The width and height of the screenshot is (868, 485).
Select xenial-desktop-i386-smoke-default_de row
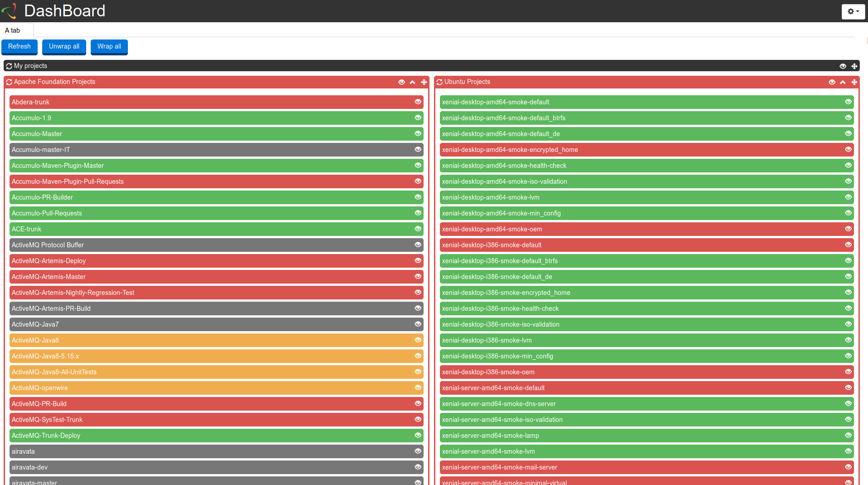[x=647, y=277]
